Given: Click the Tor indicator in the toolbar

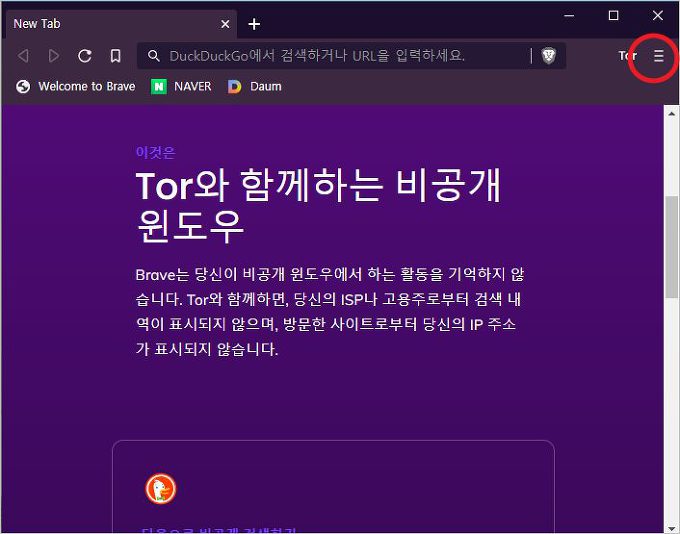Looking at the screenshot, I should [627, 56].
